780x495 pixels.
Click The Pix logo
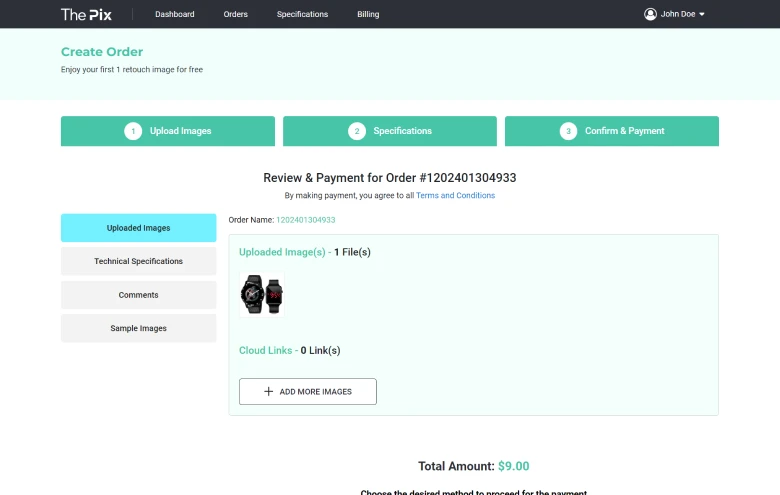click(86, 14)
